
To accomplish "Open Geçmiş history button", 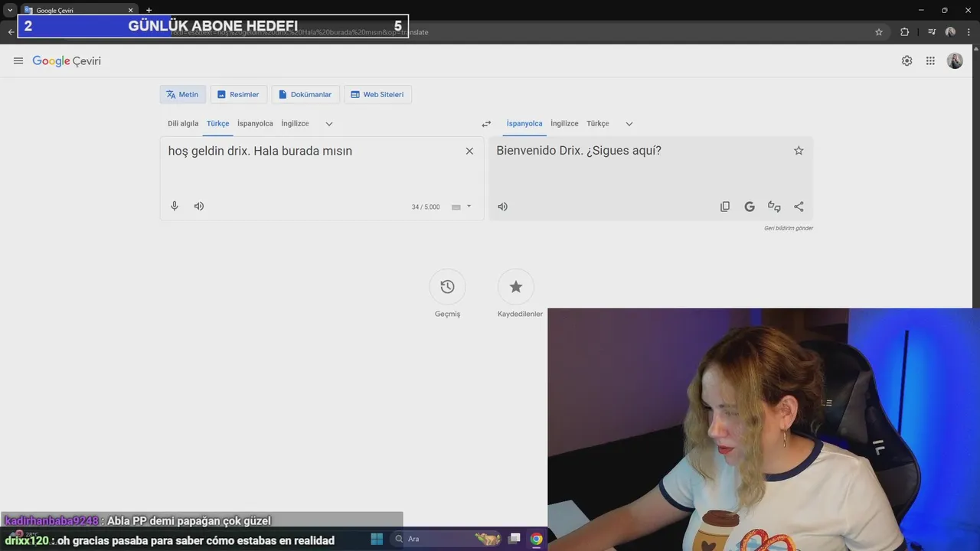I will point(447,287).
